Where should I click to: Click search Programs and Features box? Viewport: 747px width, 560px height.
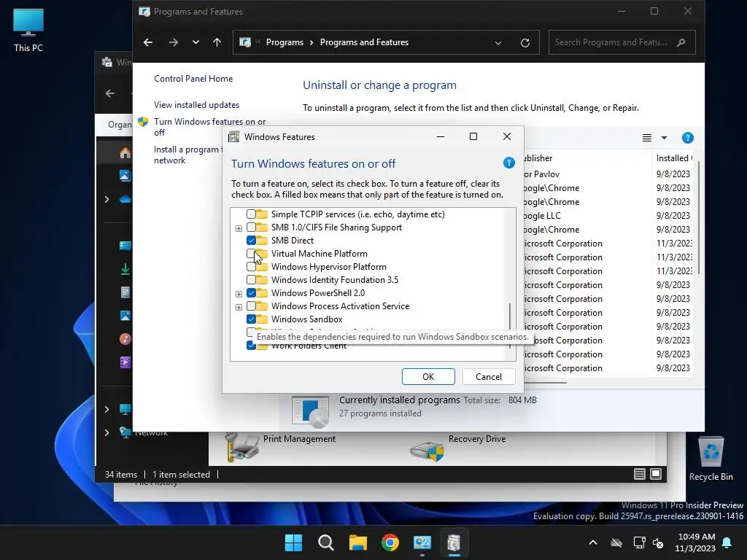point(622,42)
